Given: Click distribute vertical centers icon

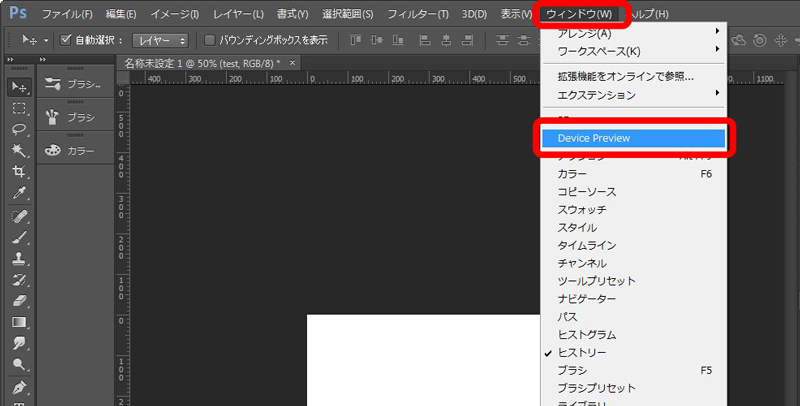Looking at the screenshot, I should (x=523, y=40).
